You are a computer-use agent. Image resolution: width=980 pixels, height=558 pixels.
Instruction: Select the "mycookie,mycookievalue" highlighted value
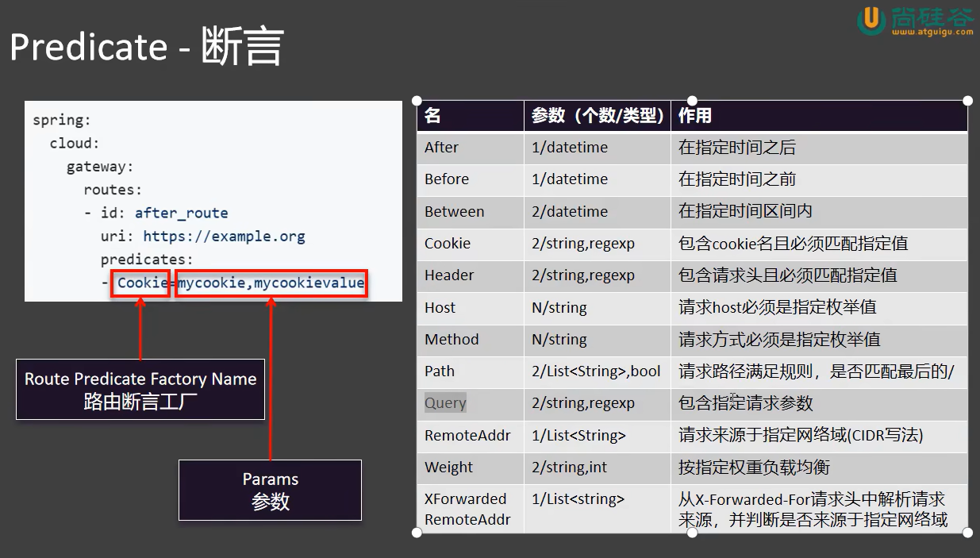[x=270, y=283]
